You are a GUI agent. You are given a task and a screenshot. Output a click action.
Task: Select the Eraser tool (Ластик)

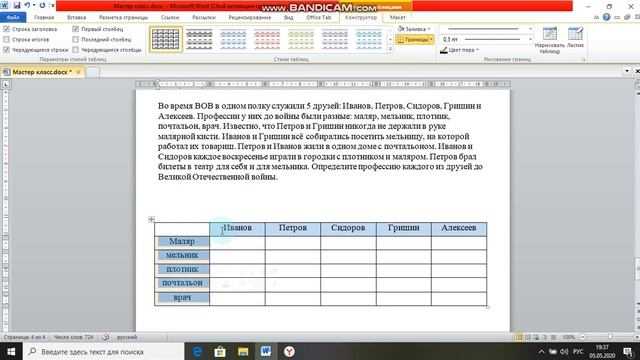point(575,38)
